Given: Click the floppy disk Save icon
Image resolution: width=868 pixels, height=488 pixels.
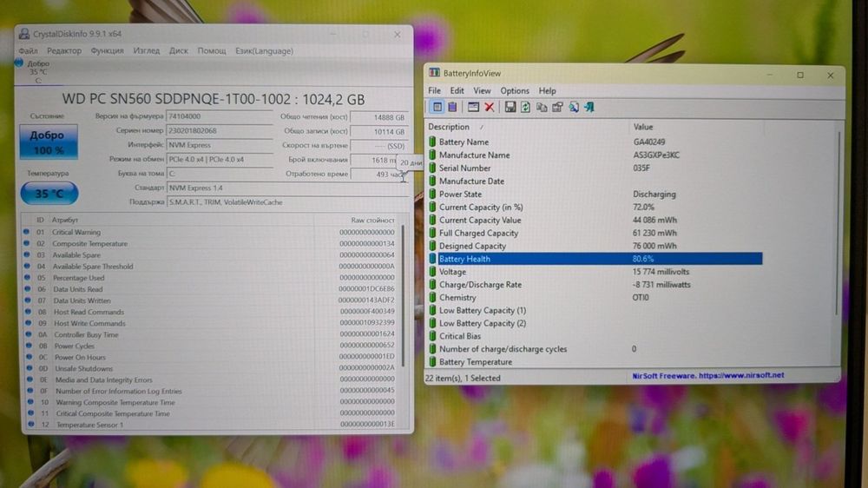Looking at the screenshot, I should (510, 107).
